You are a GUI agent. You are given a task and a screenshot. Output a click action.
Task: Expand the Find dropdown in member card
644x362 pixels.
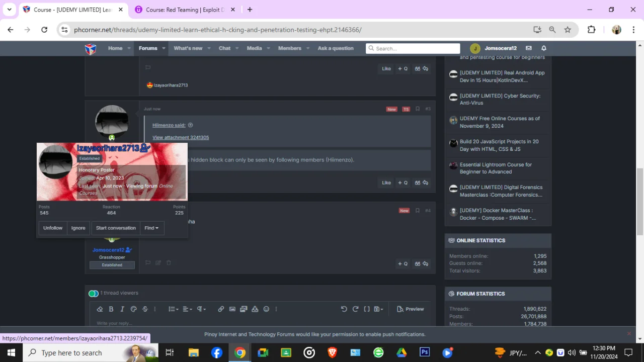pyautogui.click(x=151, y=228)
